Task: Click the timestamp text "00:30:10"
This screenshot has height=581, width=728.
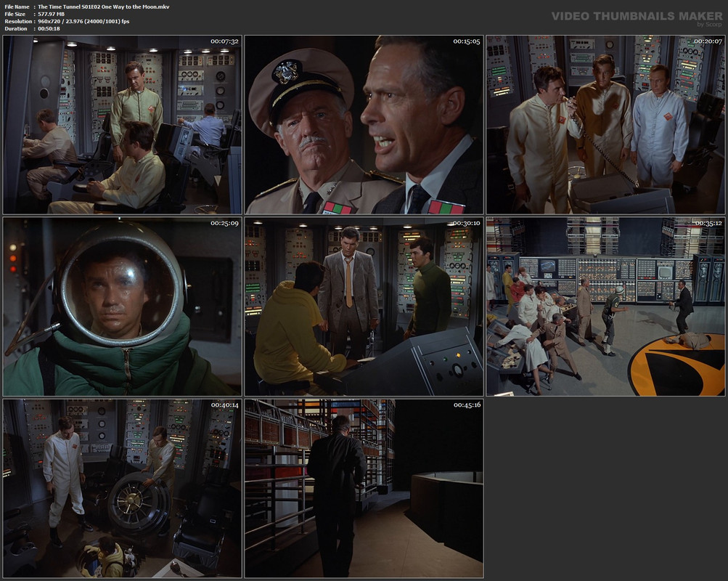Action: pos(467,224)
